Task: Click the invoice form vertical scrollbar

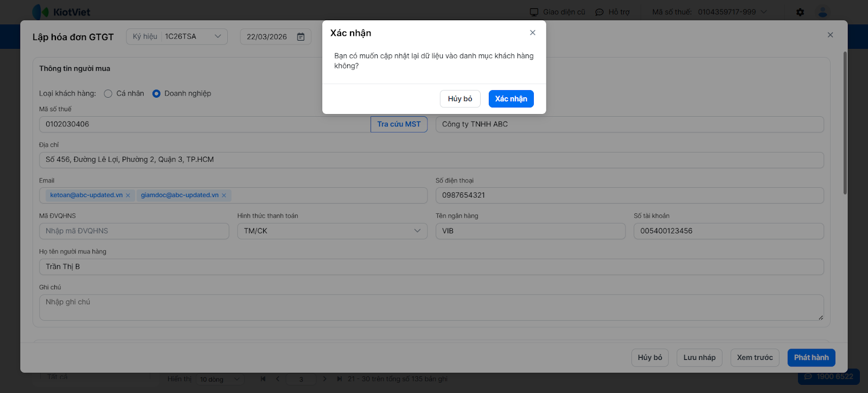Action: tap(845, 123)
